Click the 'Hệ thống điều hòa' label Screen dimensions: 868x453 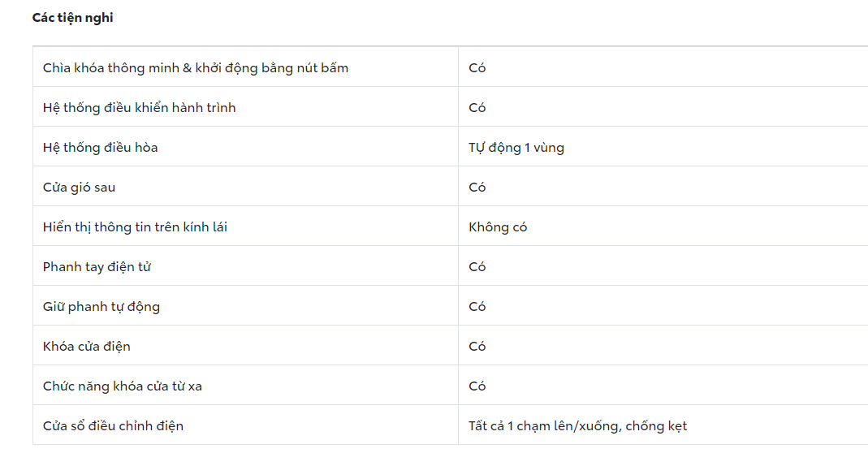pyautogui.click(x=101, y=148)
